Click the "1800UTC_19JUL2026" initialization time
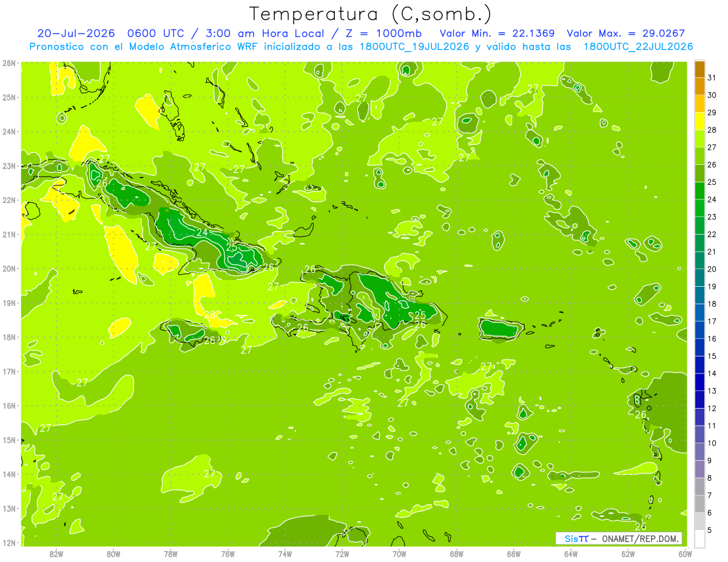This screenshot has height=562, width=728. [x=414, y=47]
